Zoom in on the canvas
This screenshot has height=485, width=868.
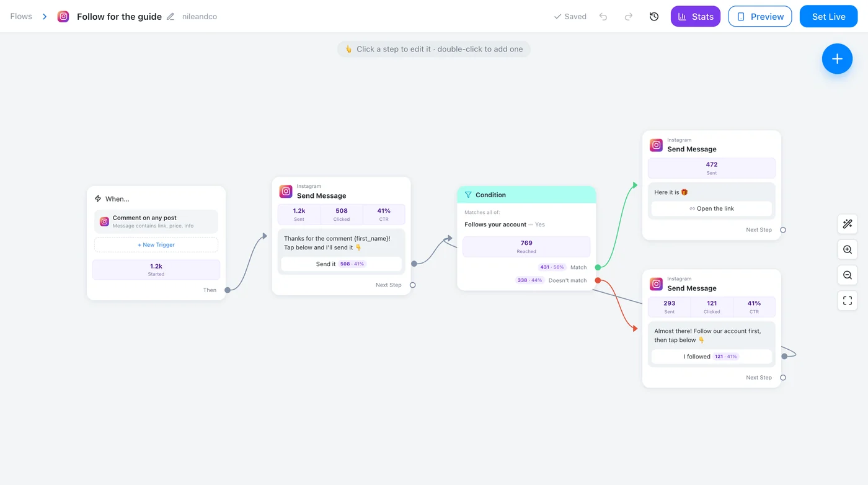click(848, 250)
